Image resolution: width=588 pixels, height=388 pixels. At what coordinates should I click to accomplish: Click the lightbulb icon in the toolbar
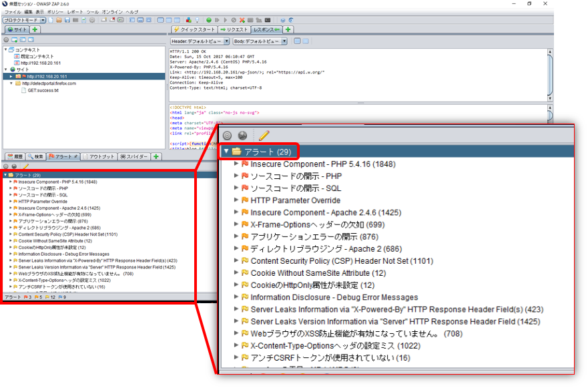coord(197,20)
